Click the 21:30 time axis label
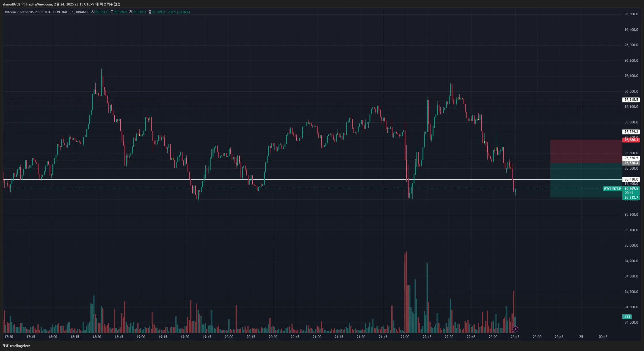Image resolution: width=644 pixels, height=351 pixels. pyautogui.click(x=361, y=337)
